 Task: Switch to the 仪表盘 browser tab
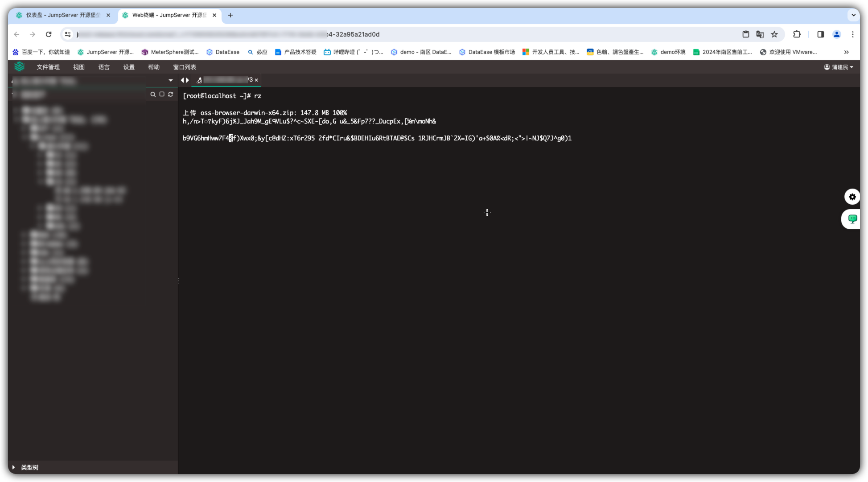coord(62,15)
